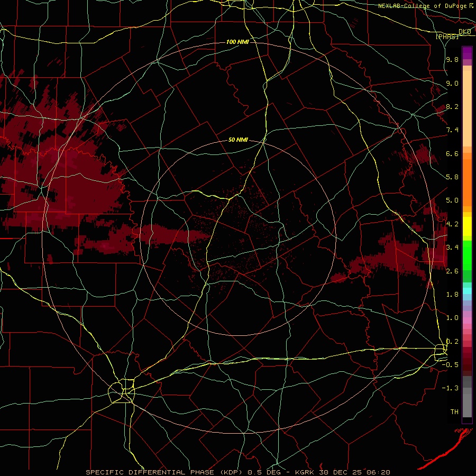Image resolution: width=476 pixels, height=476 pixels.
Task: Click the bottom caption 'SPECIFIC DIFFERENTIAL PHASE (KDP)'
Action: pyautogui.click(x=164, y=472)
